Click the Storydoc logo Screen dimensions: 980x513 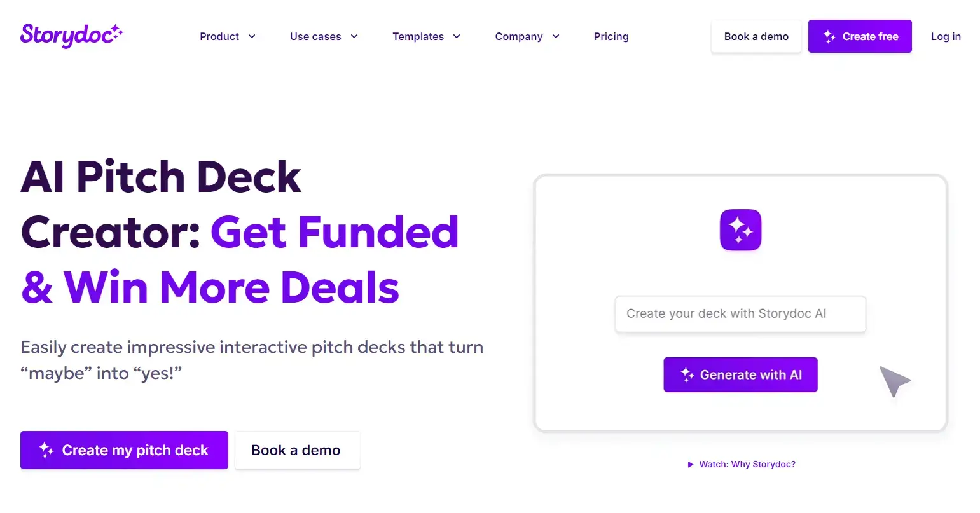coord(71,36)
